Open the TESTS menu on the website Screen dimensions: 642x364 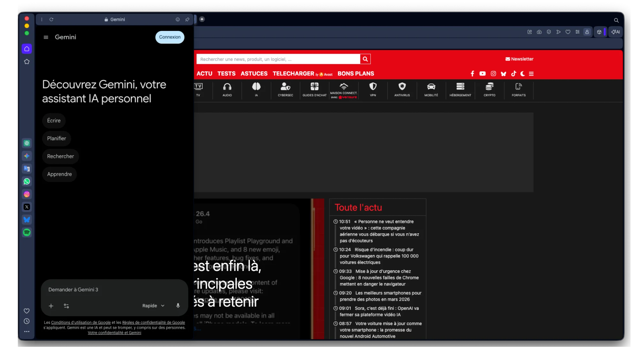click(226, 74)
